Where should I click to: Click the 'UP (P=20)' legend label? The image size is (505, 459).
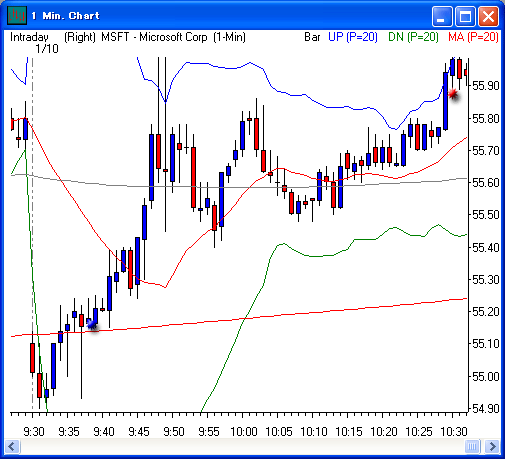(353, 37)
